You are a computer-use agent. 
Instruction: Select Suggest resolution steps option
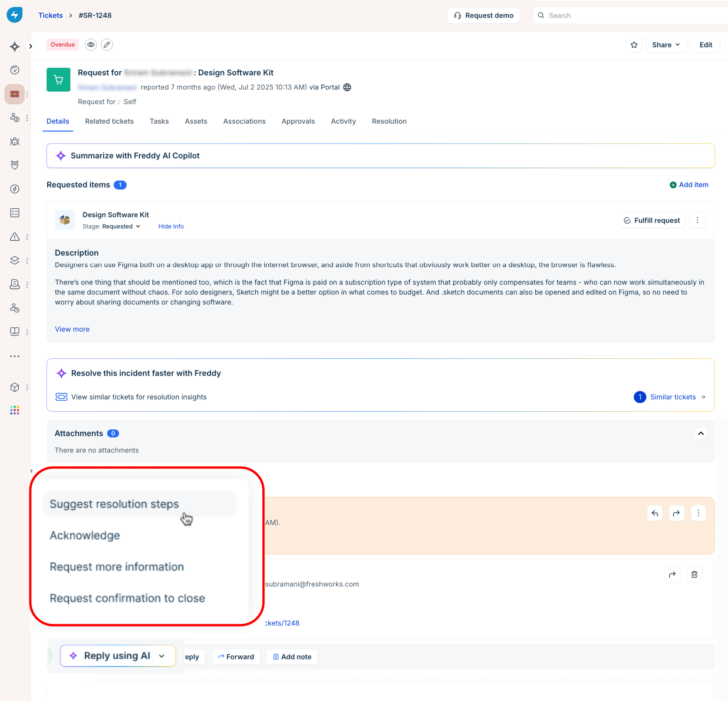[x=114, y=504]
